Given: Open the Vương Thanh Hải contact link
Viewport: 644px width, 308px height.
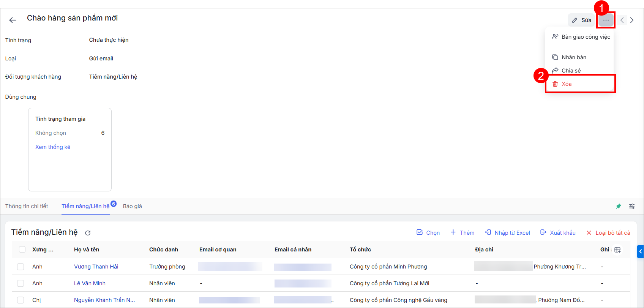Looking at the screenshot, I should 96,267.
